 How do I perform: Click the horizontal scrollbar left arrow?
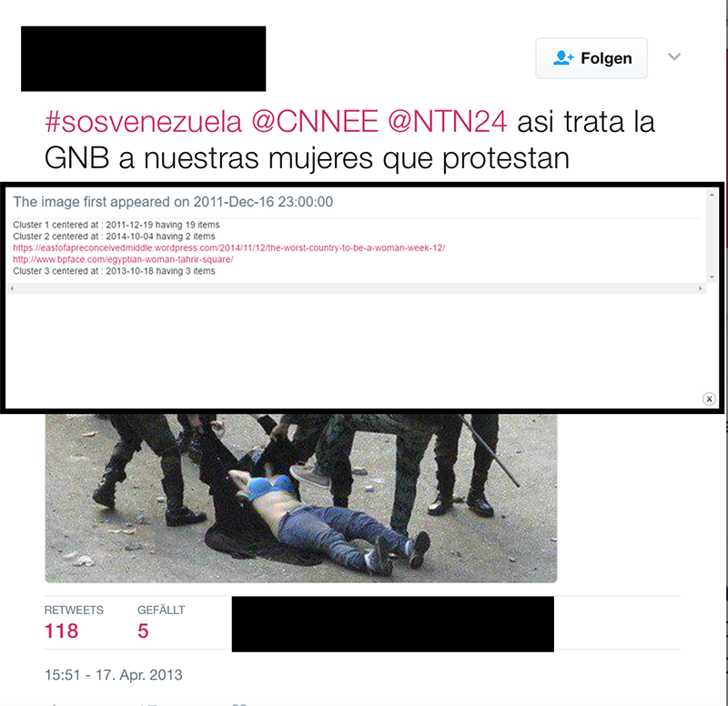(12, 288)
